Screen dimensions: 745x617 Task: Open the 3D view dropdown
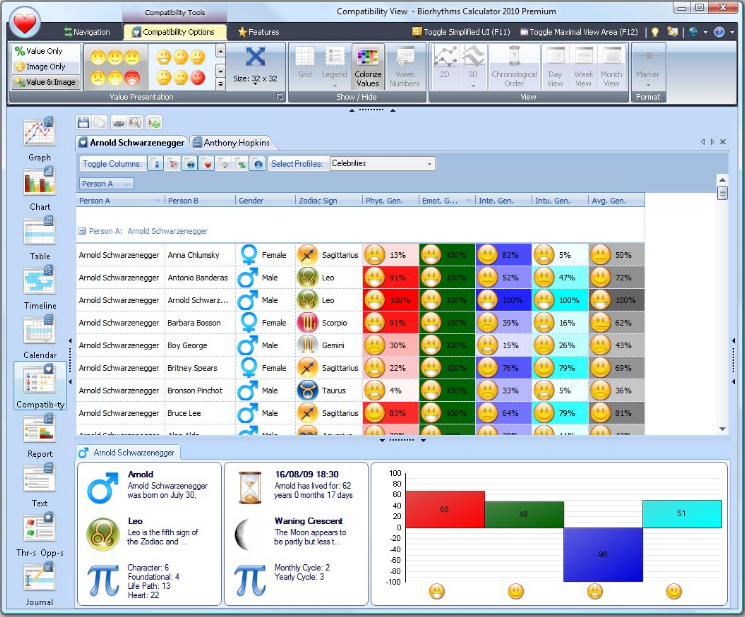point(473,85)
